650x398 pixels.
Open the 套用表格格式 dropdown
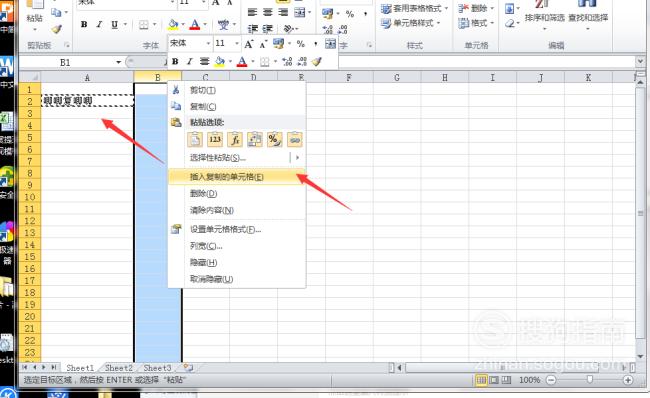coord(446,8)
